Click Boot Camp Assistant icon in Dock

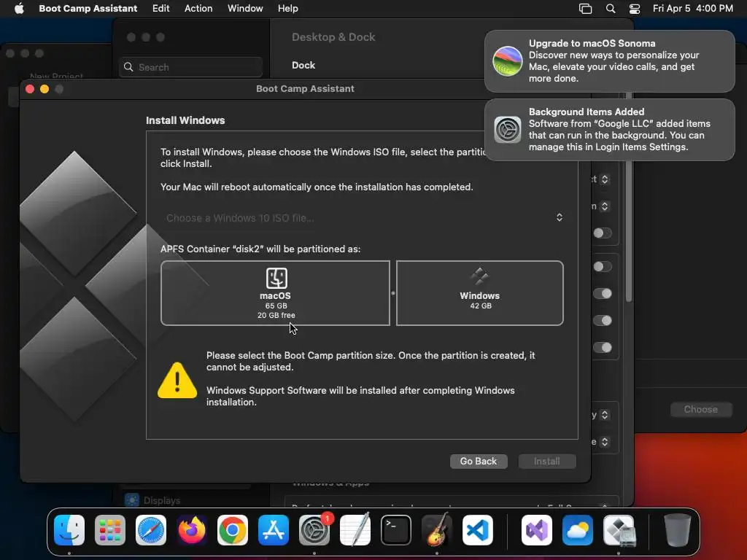tap(619, 530)
